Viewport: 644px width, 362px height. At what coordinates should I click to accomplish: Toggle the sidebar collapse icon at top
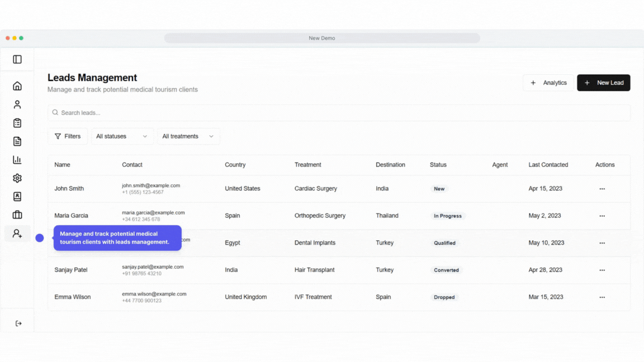coord(17,59)
